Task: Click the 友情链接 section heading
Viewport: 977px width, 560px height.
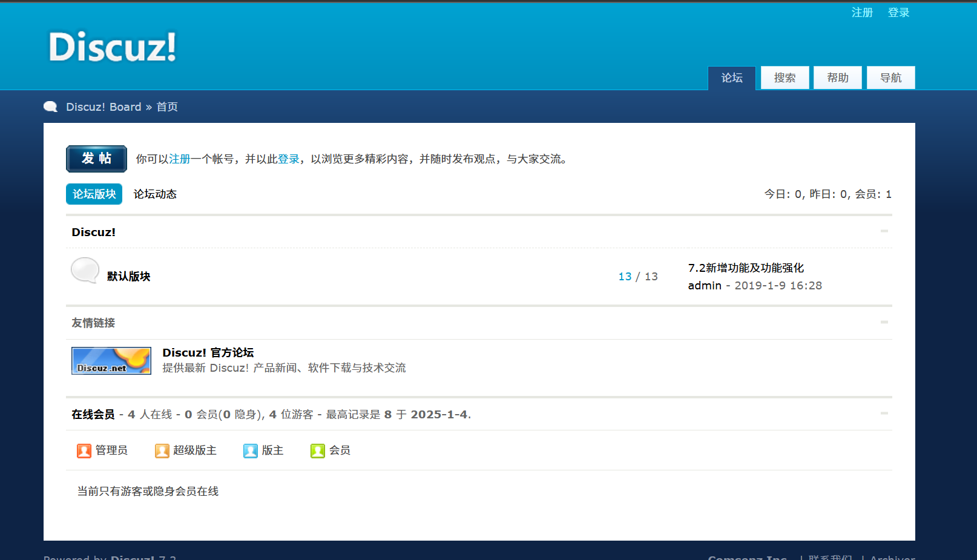Action: [93, 323]
